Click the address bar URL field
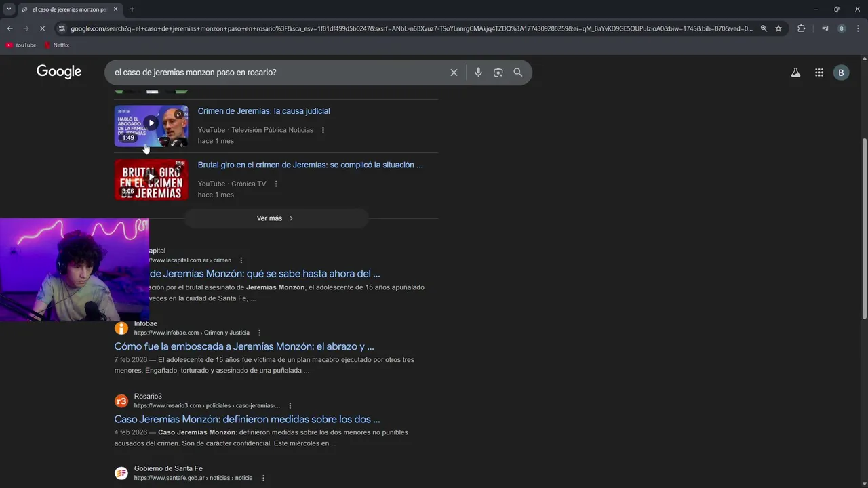Image resolution: width=868 pixels, height=488 pixels. (x=411, y=28)
